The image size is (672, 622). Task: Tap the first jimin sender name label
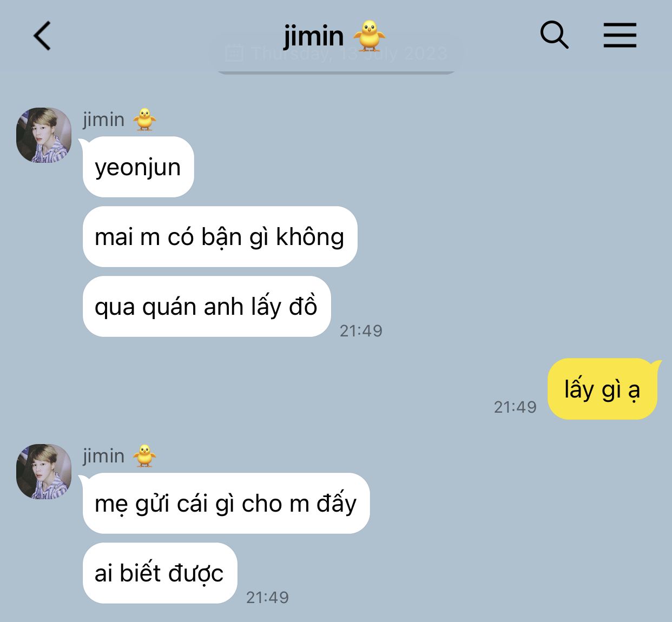point(103,120)
